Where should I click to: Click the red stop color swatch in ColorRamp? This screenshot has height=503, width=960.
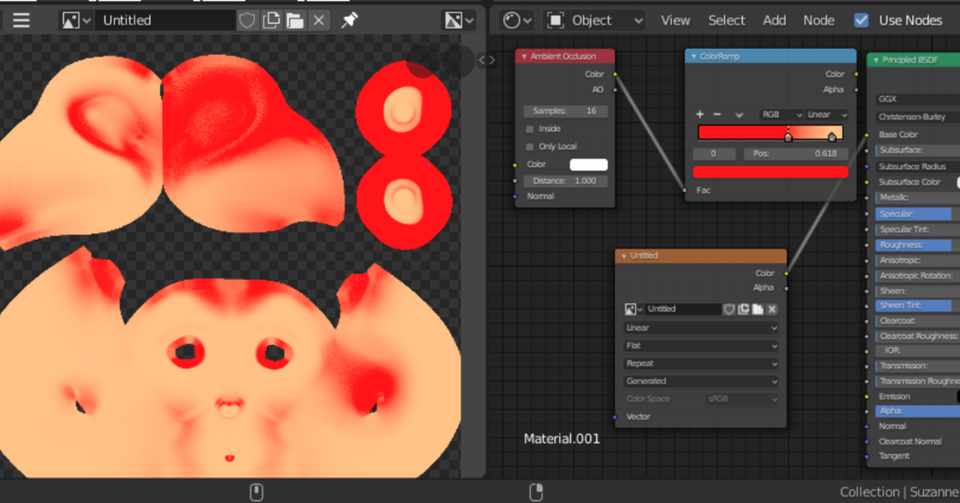770,172
